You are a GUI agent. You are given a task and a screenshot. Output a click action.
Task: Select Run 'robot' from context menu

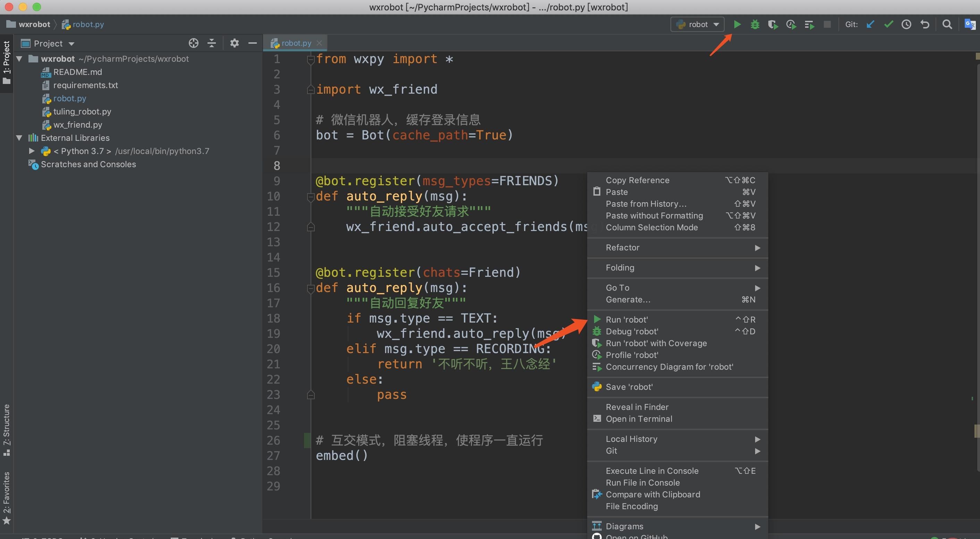[x=626, y=319]
